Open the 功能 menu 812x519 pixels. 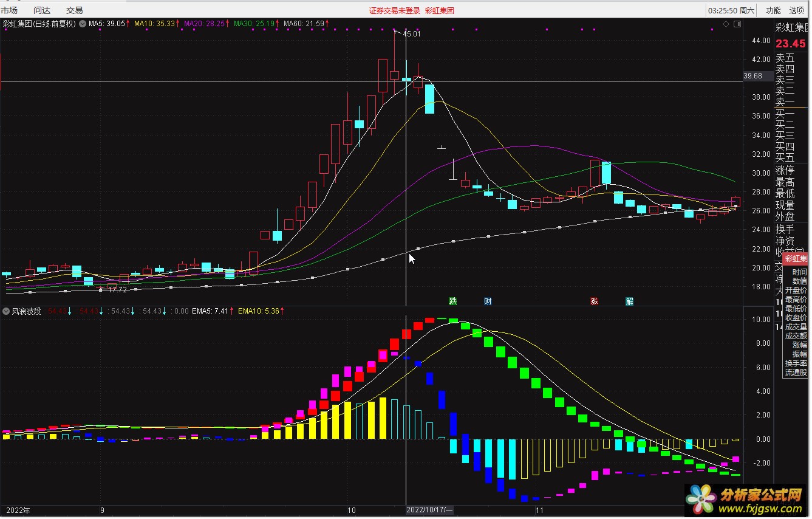[773, 10]
